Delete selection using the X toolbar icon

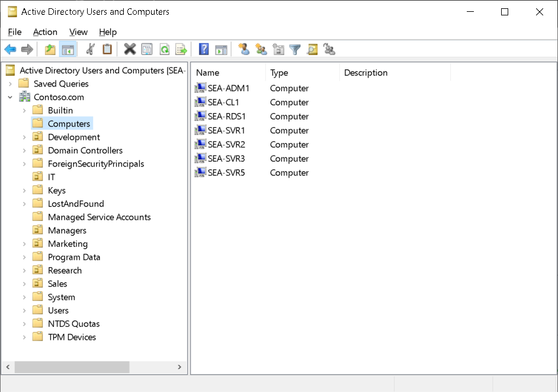coord(130,49)
